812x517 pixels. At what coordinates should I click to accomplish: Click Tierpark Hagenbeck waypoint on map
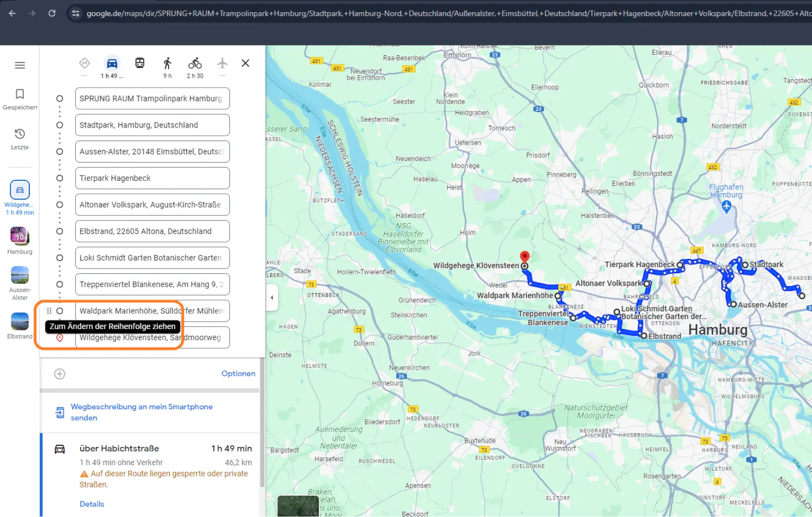click(680, 265)
